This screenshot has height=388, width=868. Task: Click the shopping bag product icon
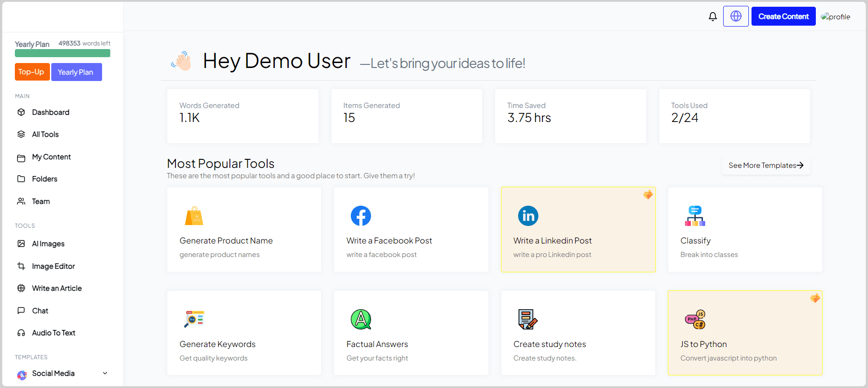(x=194, y=216)
